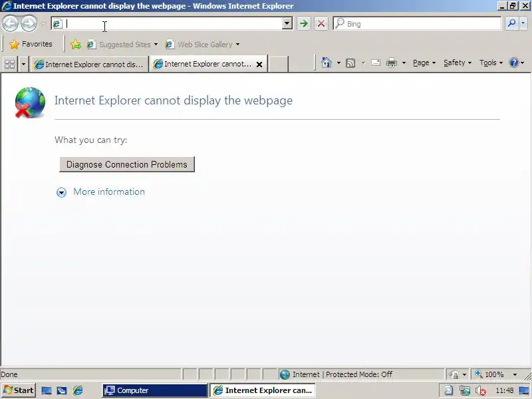Click Show Desktop quick launch icon

point(47,390)
